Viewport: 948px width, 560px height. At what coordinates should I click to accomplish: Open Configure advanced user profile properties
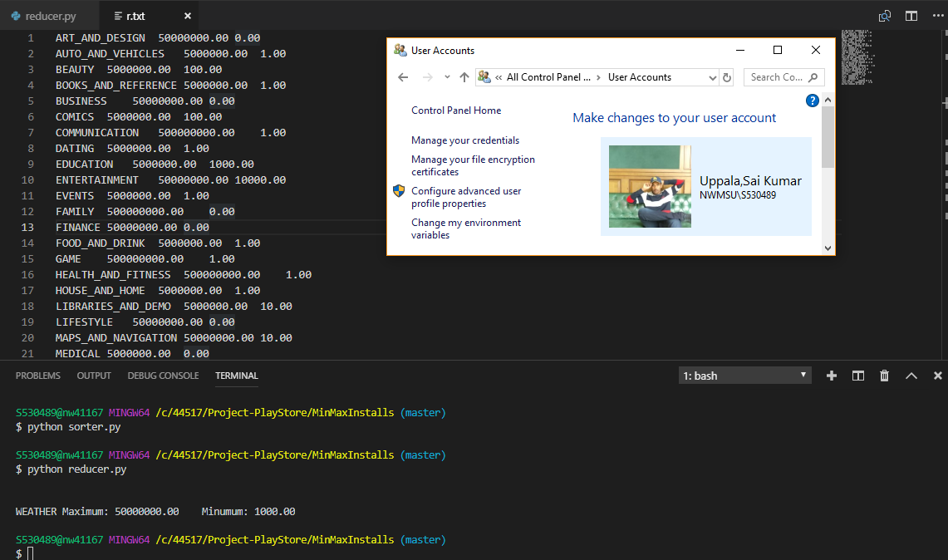pyautogui.click(x=466, y=197)
